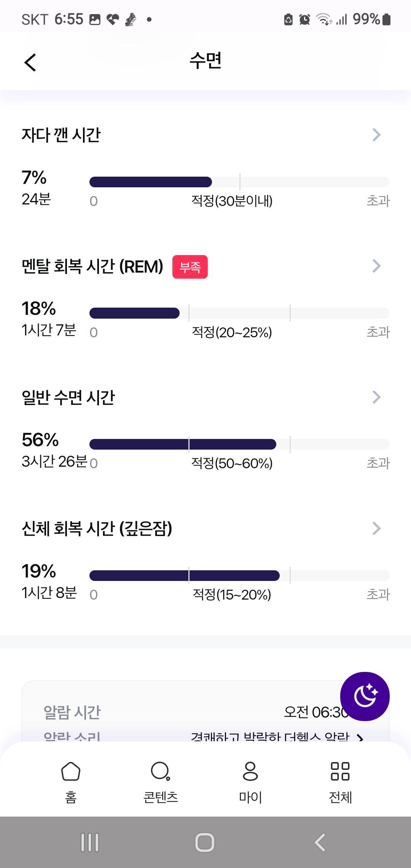Expand the 멘탈 회복 시간 (REM) chevron
Viewport: 411px width, 868px height.
click(x=376, y=266)
